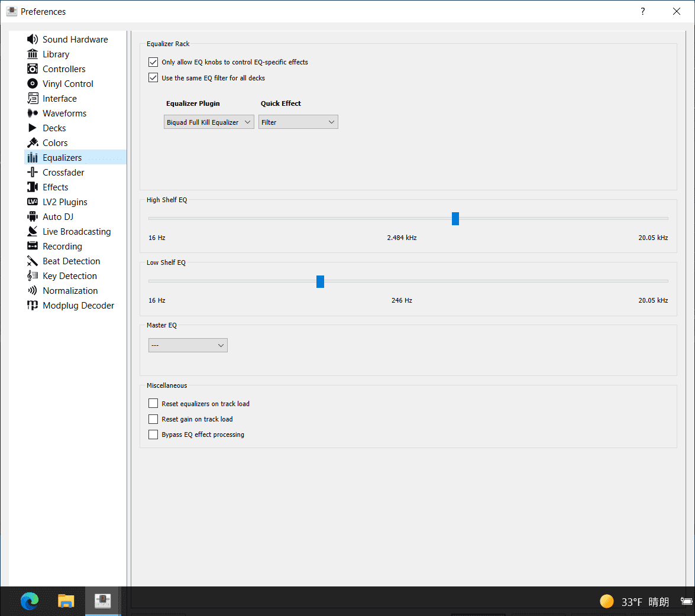Enable Bypass EQ effect processing
Screen dimensions: 695x616
(x=153, y=435)
